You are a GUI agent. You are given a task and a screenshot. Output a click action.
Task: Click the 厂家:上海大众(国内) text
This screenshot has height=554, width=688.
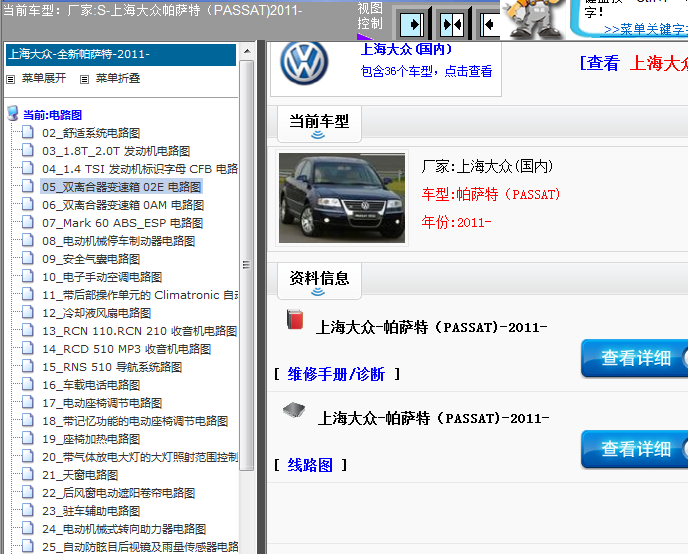click(x=487, y=166)
